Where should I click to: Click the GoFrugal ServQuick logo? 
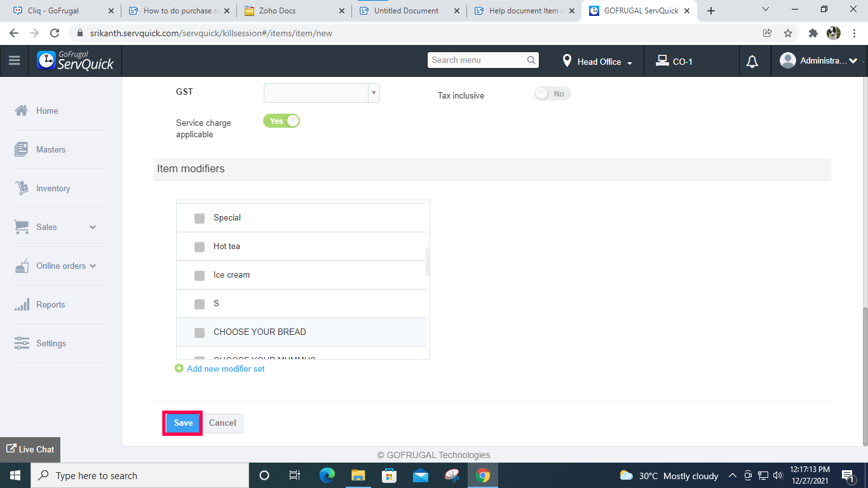[75, 61]
